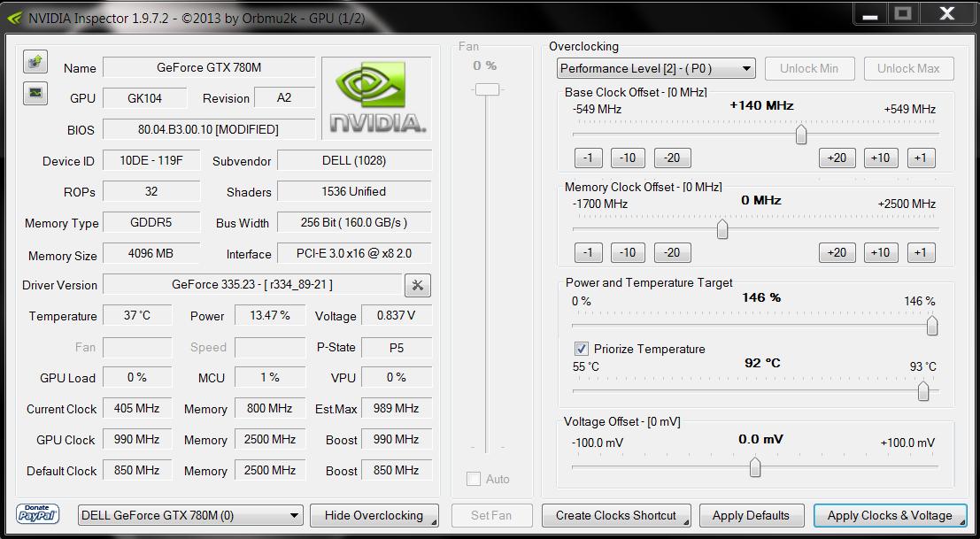Click +1 under Base Clock Offset
This screenshot has width=980, height=539.
coord(922,158)
